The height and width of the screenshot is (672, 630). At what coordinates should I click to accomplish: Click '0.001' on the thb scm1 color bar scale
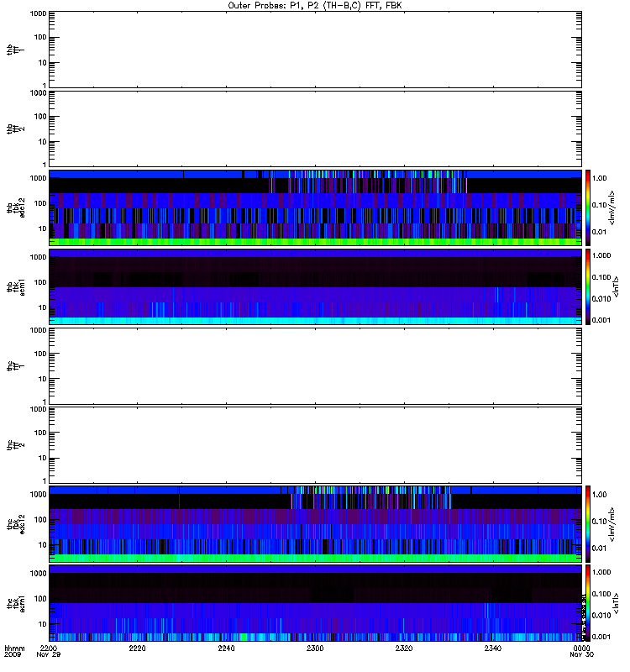[601, 320]
